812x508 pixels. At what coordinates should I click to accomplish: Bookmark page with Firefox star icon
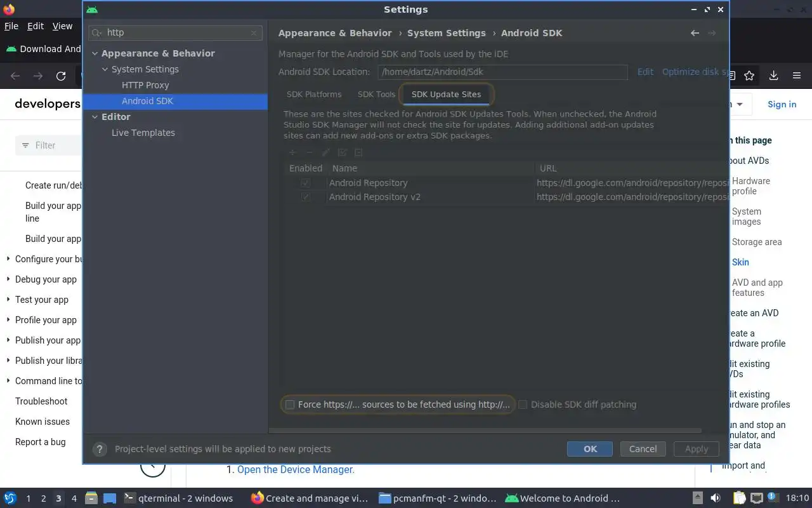749,76
